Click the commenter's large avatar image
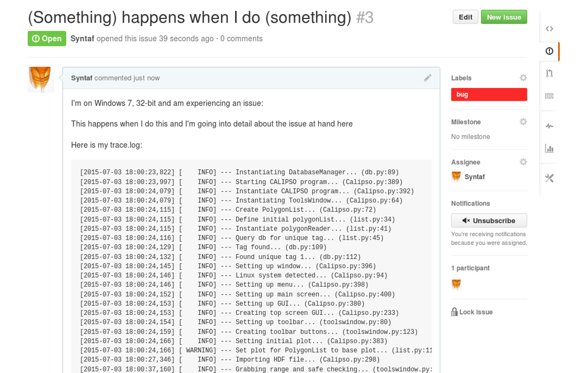588x373 pixels. point(41,80)
